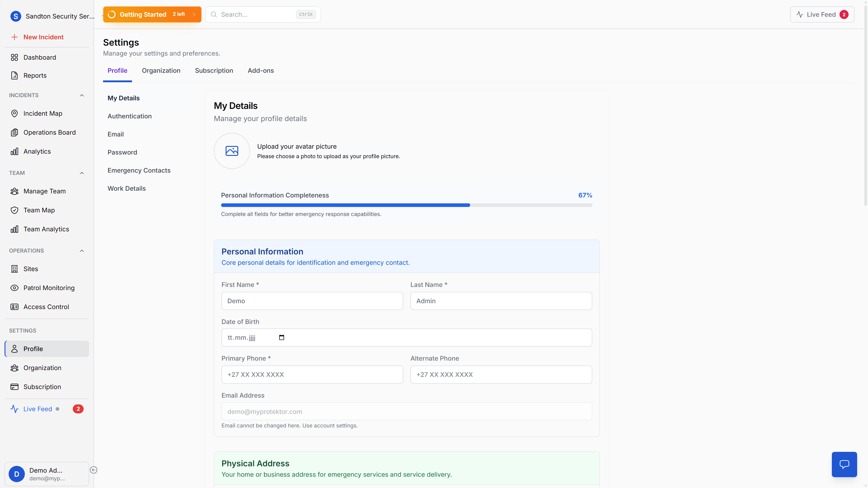868x488 pixels.
Task: Click the red Live Feed badge in sidebar
Action: coord(78,409)
